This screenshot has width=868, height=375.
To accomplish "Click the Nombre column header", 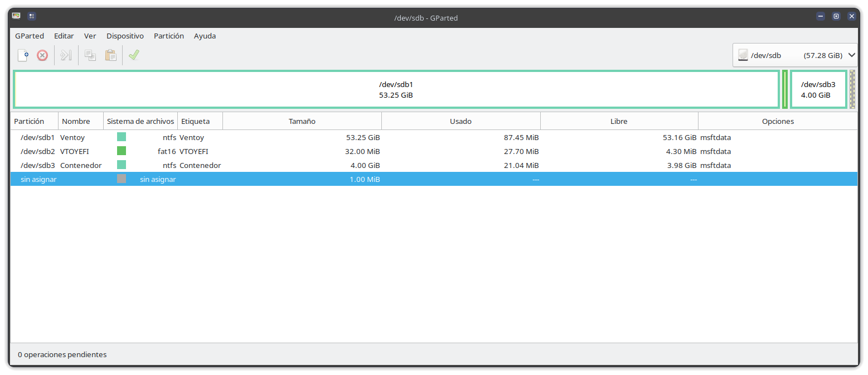I will click(x=81, y=121).
